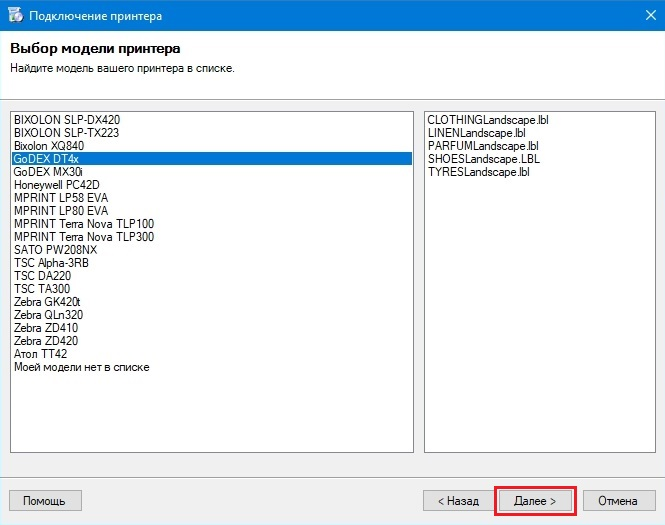Select the highlighted GoDEX DT4x entry
This screenshot has height=525, width=665.
click(212, 159)
